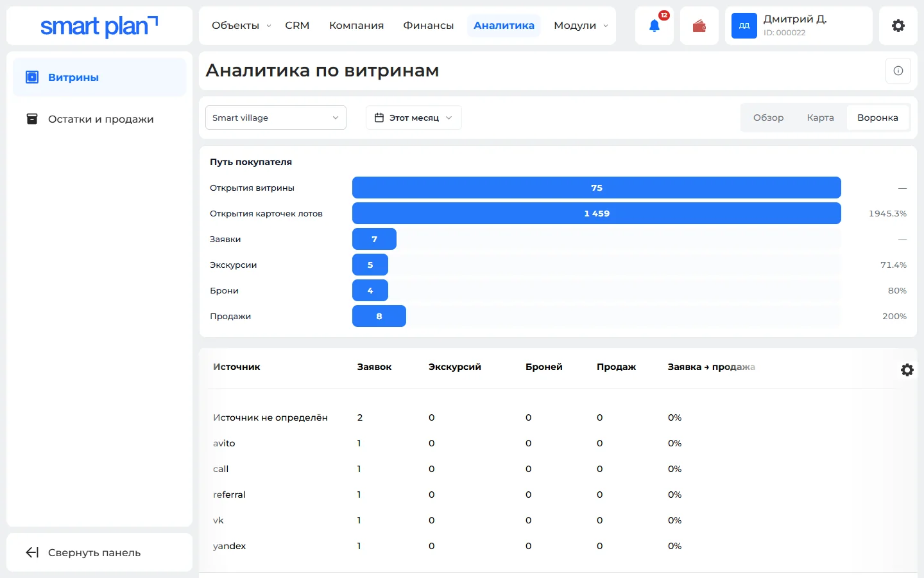Image resolution: width=924 pixels, height=578 pixels.
Task: Switch to the Обзор tab
Action: 768,118
